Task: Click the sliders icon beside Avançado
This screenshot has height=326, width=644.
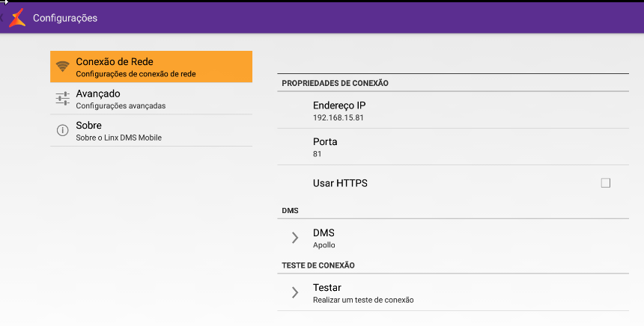Action: pos(62,99)
